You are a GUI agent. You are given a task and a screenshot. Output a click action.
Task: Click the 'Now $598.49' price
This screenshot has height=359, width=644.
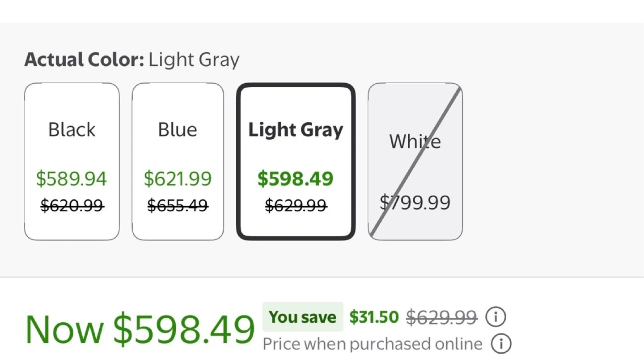click(140, 330)
